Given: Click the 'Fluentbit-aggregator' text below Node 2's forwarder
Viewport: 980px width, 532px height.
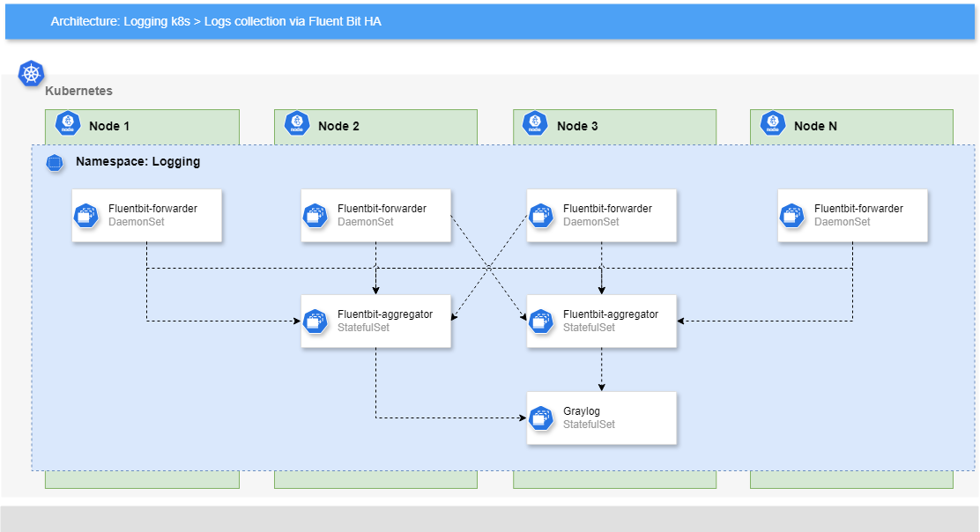Looking at the screenshot, I should pos(385,314).
